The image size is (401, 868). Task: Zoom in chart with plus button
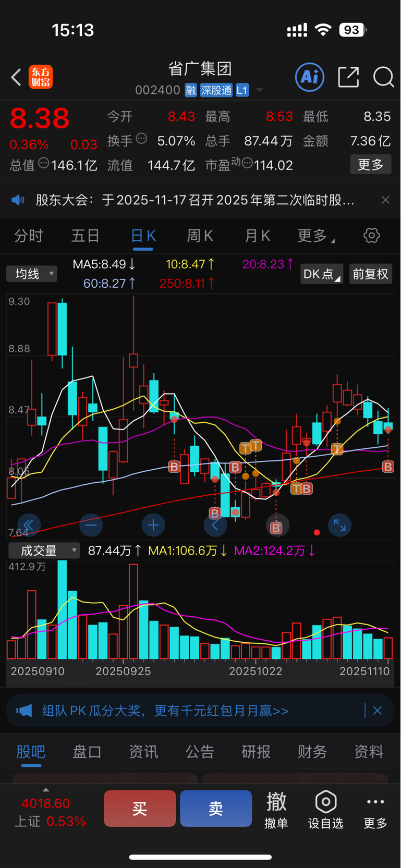pos(153,525)
